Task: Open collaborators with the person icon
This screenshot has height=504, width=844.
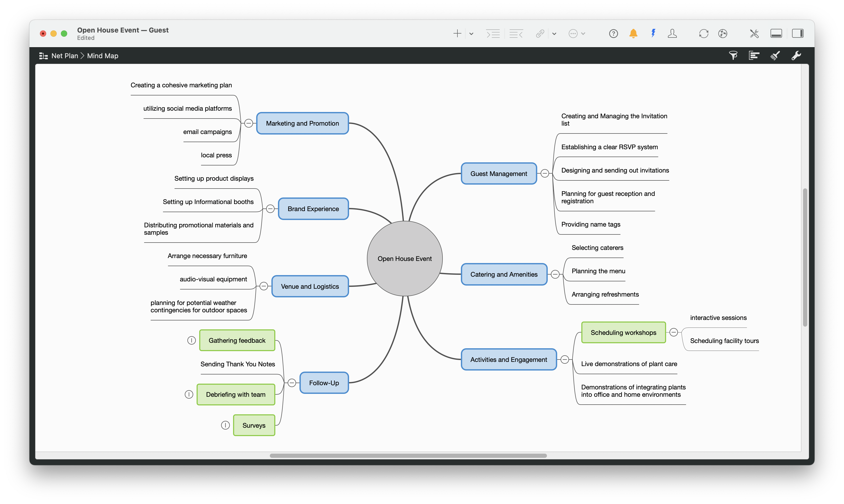Action: pos(672,33)
